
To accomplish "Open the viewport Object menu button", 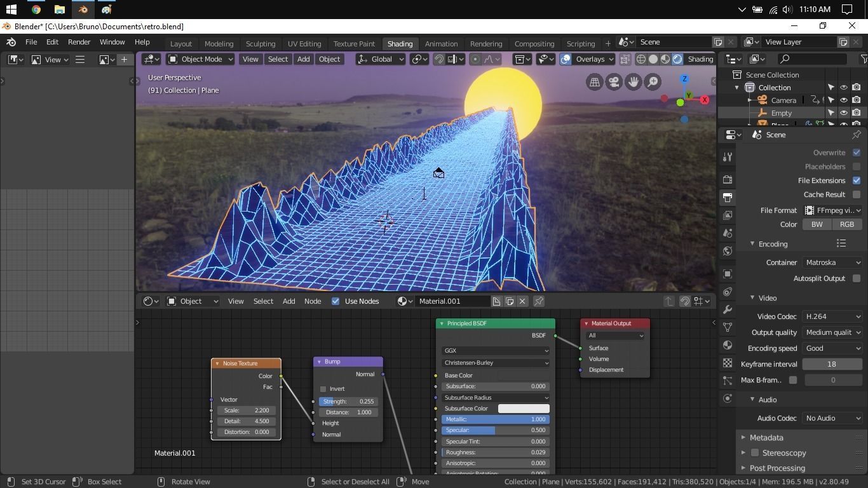I will coord(329,59).
